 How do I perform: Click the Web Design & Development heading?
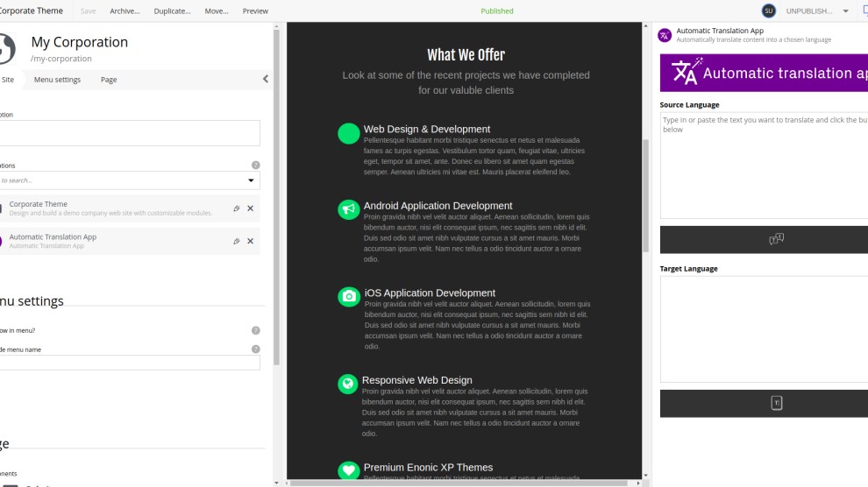coord(427,129)
